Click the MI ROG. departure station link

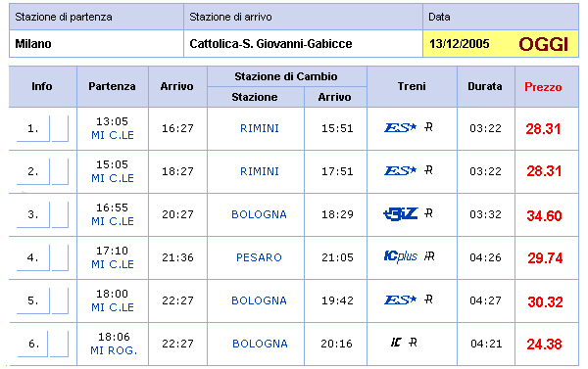click(114, 350)
